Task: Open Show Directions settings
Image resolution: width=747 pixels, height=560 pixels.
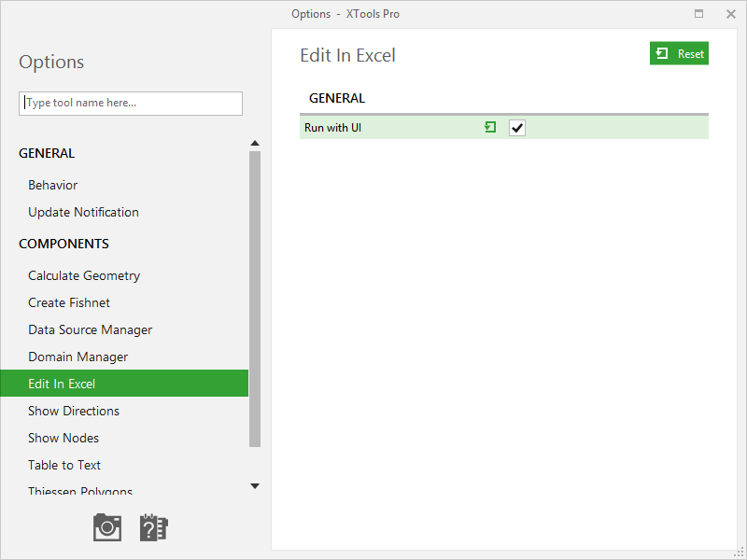Action: pos(74,411)
